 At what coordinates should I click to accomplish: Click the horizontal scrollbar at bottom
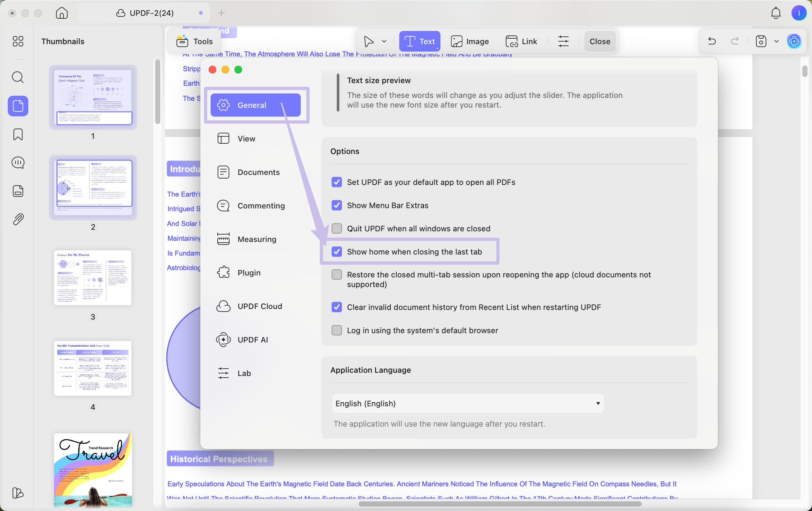tap(500, 504)
